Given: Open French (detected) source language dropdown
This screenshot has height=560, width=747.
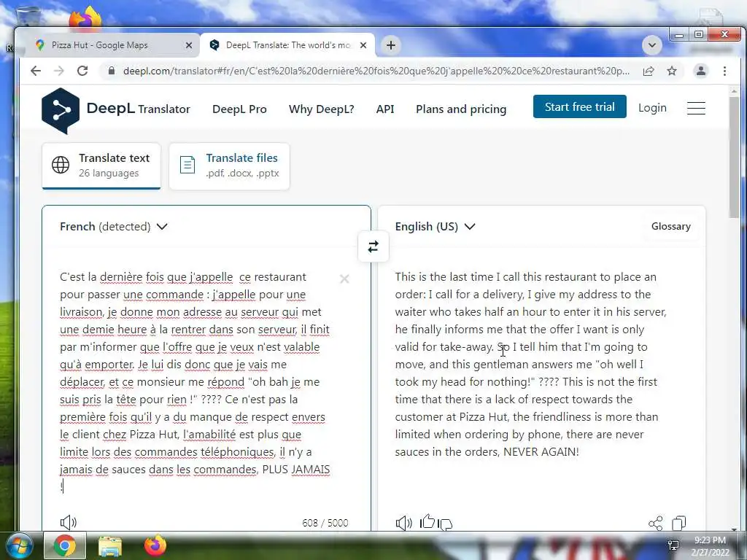Looking at the screenshot, I should [113, 227].
